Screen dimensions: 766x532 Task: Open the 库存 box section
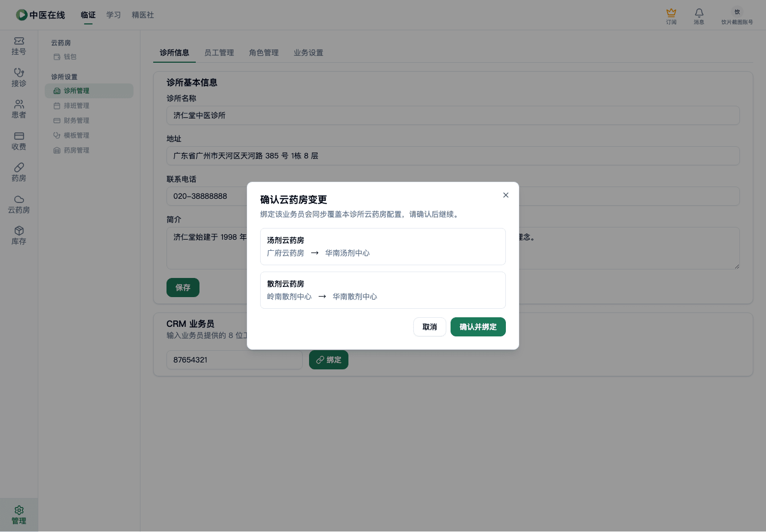pyautogui.click(x=19, y=236)
